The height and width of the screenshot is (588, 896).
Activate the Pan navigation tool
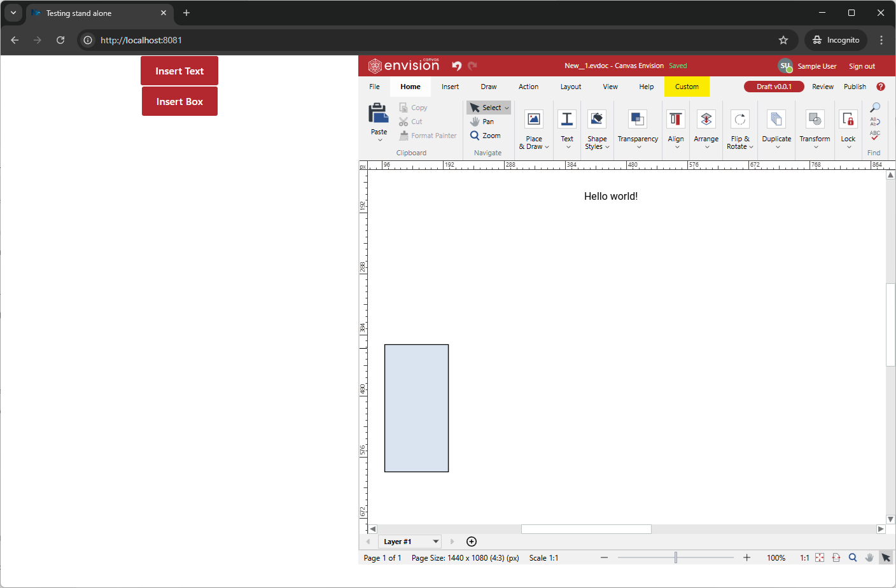[x=482, y=122]
